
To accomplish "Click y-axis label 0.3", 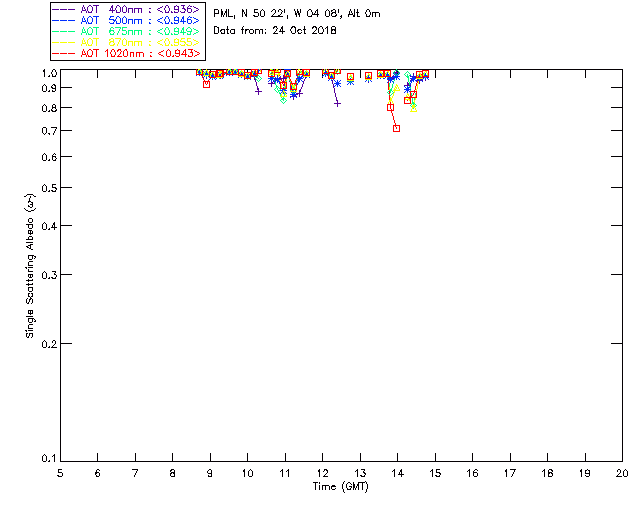I will pos(49,275).
